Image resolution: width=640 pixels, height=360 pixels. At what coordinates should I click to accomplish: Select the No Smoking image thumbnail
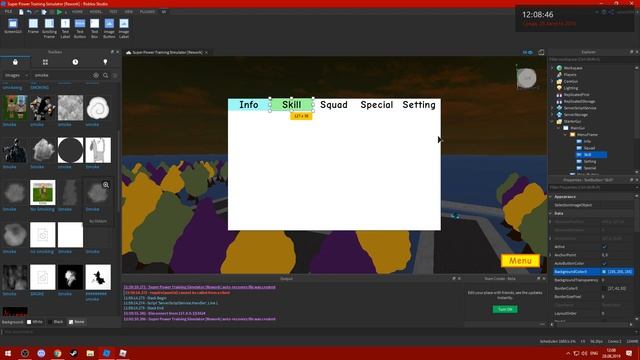click(43, 192)
